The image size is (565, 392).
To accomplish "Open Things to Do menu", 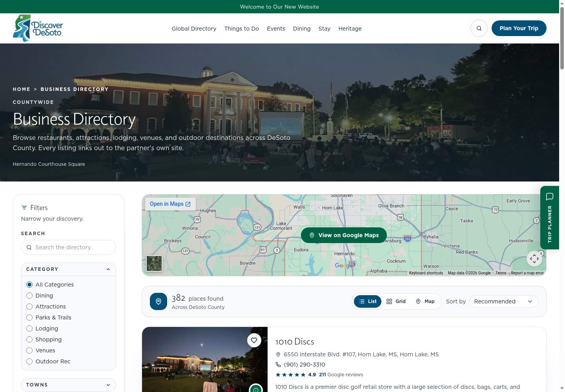I will [x=242, y=29].
